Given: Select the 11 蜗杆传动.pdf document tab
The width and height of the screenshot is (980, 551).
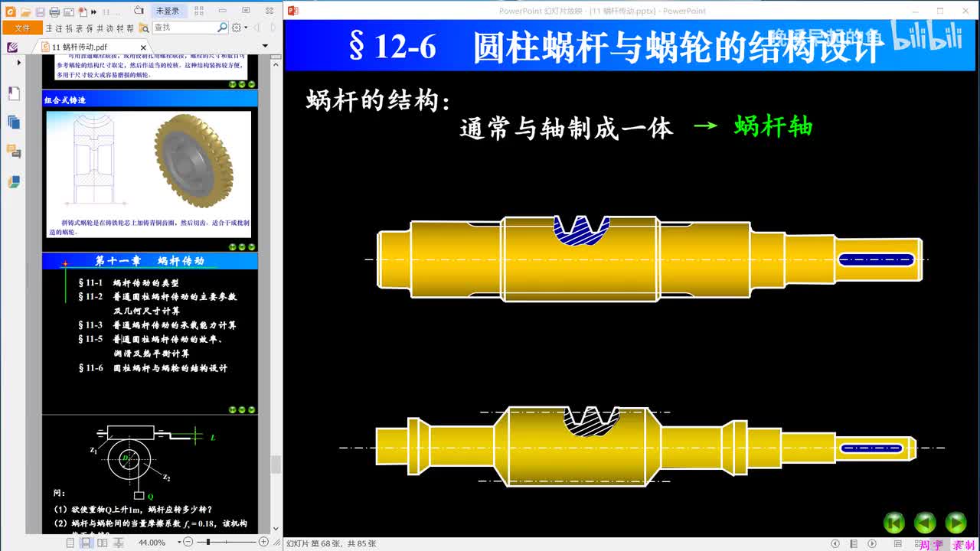Looking at the screenshot, I should tap(94, 47).
